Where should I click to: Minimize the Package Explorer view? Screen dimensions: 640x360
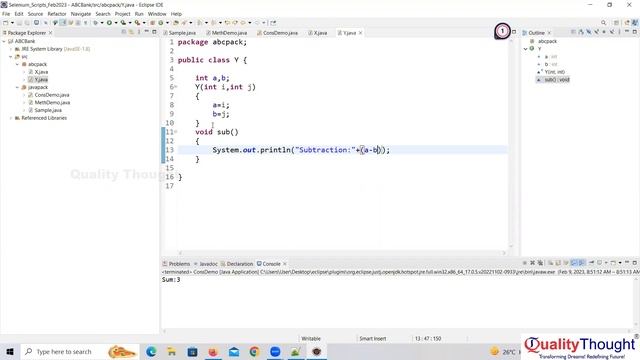(x=146, y=32)
